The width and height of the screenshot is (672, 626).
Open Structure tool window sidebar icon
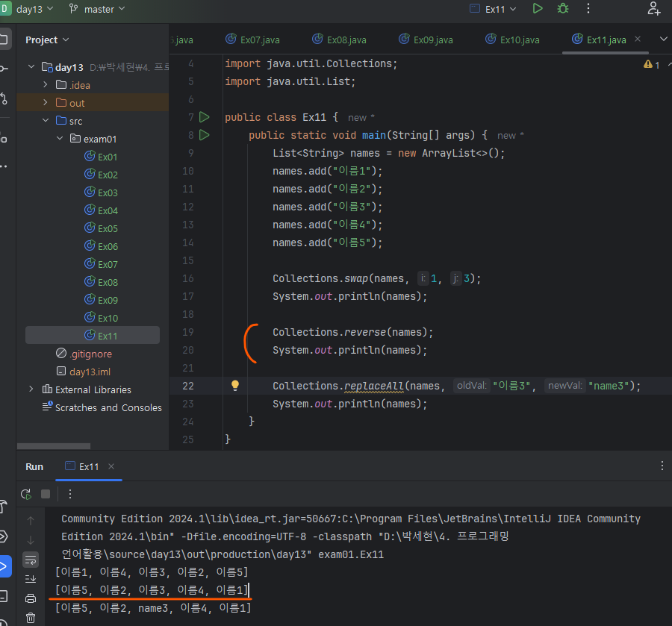(4, 139)
